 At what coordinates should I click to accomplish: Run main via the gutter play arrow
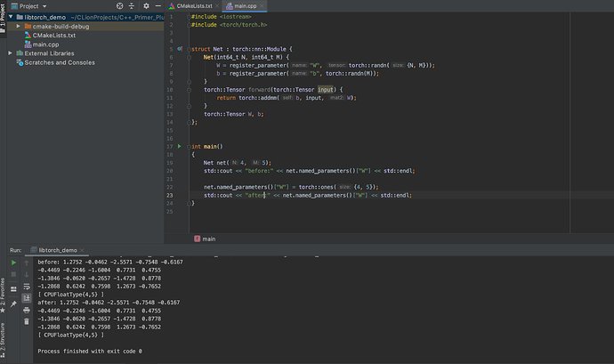[x=179, y=145]
